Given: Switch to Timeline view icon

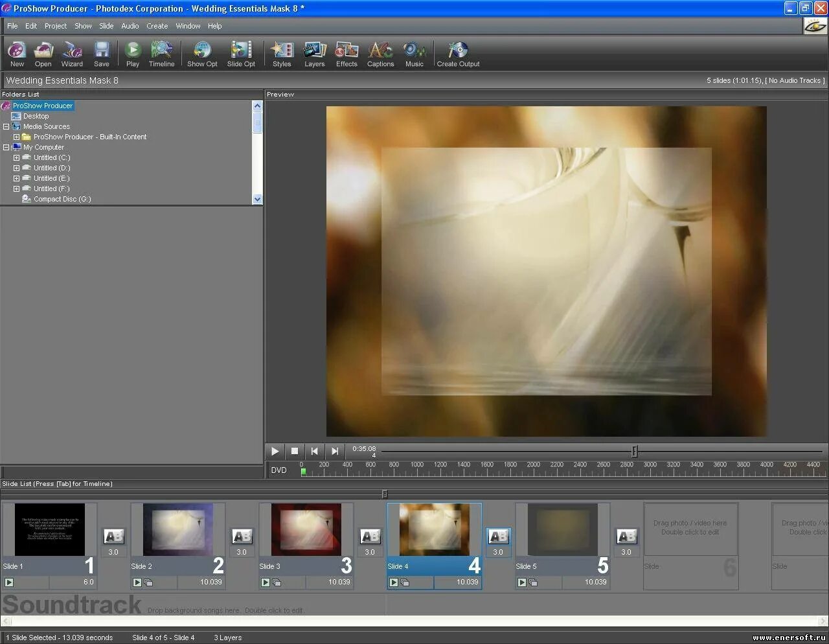Looking at the screenshot, I should click(161, 54).
